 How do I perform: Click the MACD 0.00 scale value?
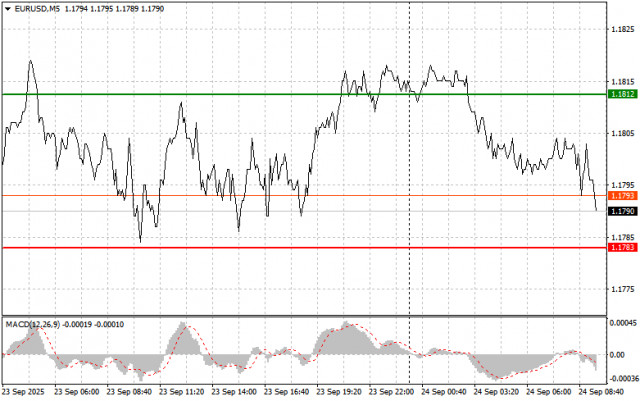click(x=617, y=355)
